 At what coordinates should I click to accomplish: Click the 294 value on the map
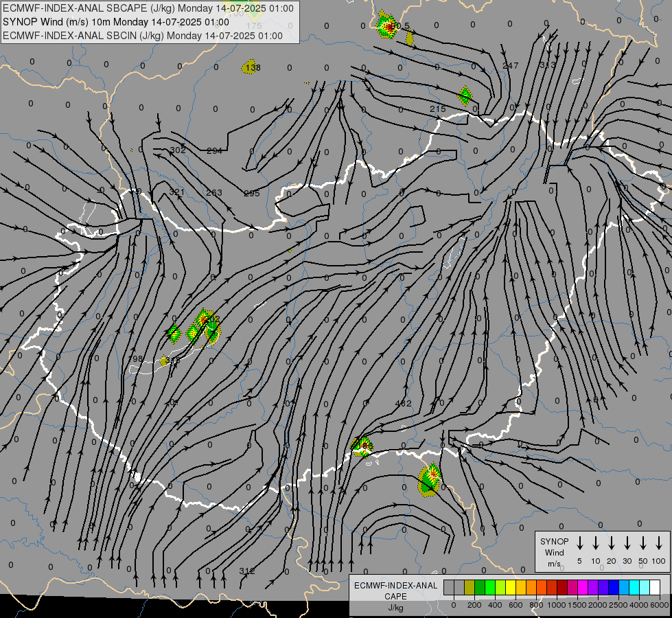[214, 151]
